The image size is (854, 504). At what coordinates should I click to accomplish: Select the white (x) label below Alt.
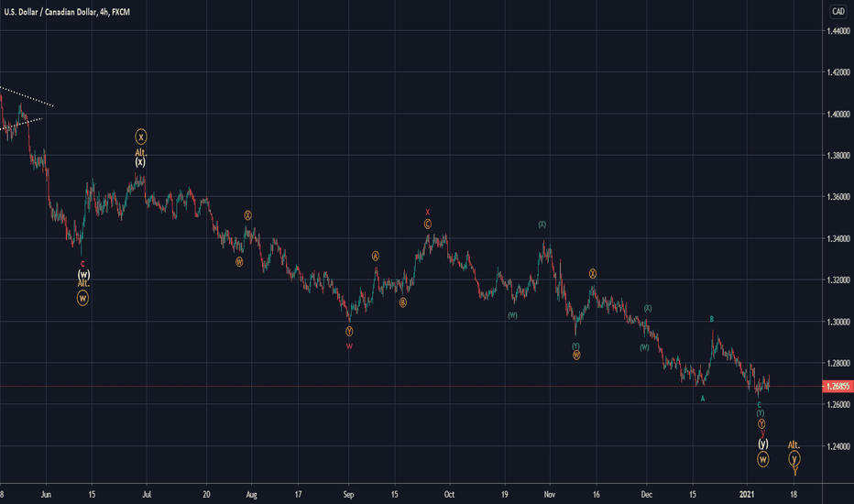[x=140, y=162]
